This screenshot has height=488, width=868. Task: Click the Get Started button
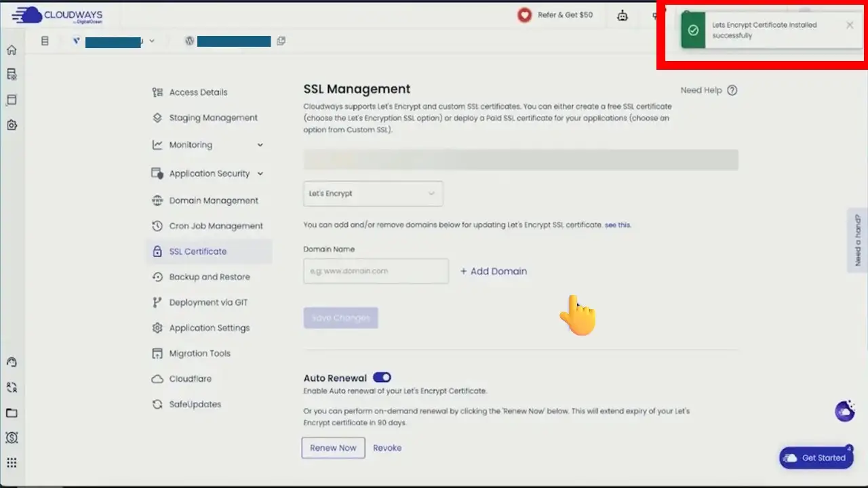coord(816,458)
